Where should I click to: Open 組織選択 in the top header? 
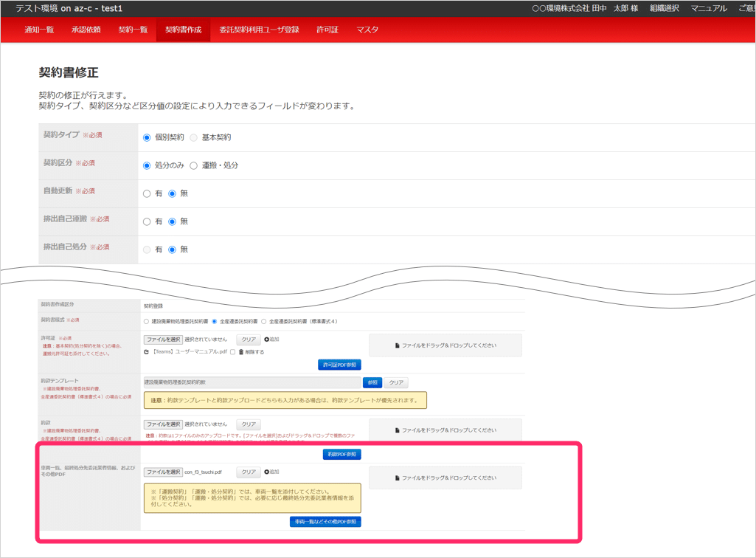click(x=664, y=8)
